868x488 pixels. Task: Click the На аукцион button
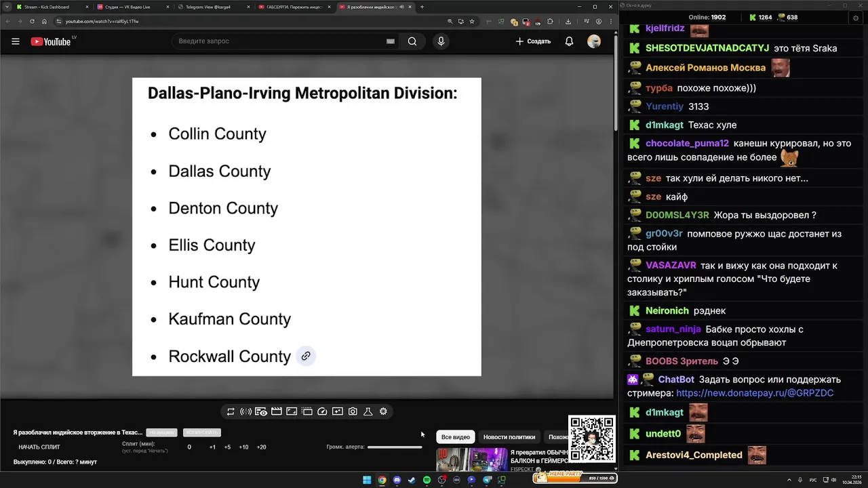(162, 432)
